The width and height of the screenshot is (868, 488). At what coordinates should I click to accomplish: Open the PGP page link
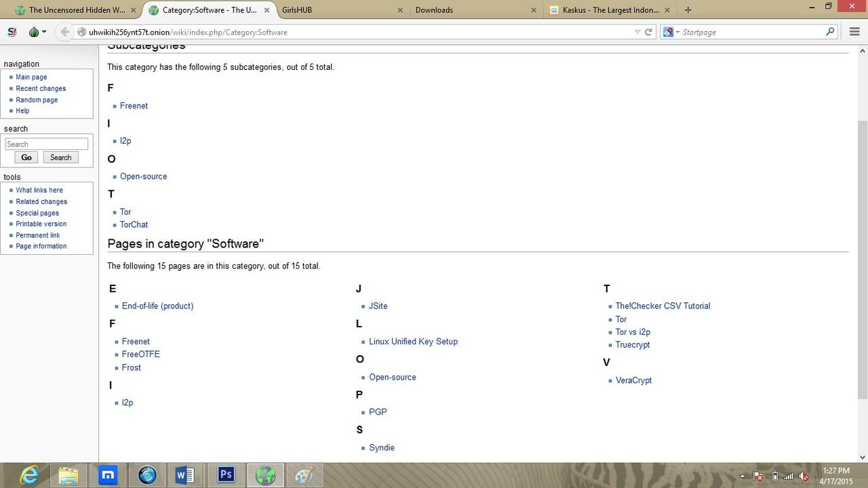(378, 412)
